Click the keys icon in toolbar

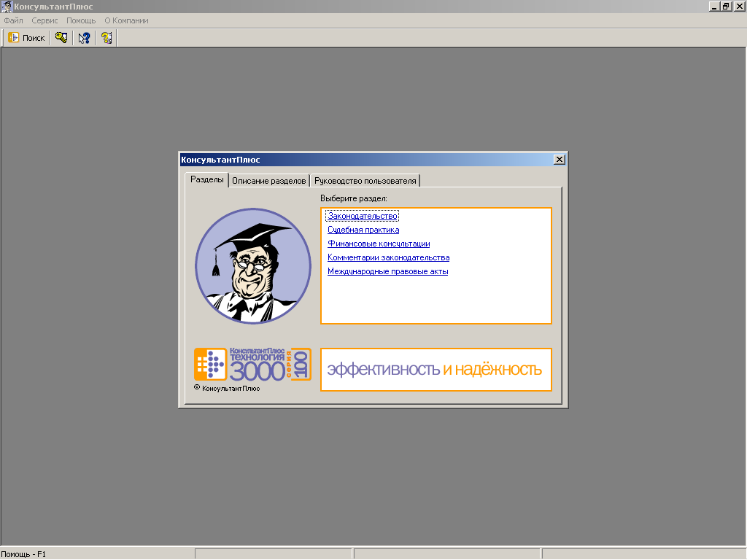click(61, 38)
